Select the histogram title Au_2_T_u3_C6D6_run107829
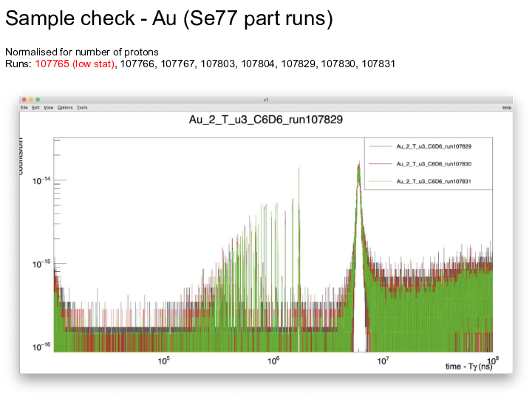Screen dimensions: 532x399 tap(266, 120)
